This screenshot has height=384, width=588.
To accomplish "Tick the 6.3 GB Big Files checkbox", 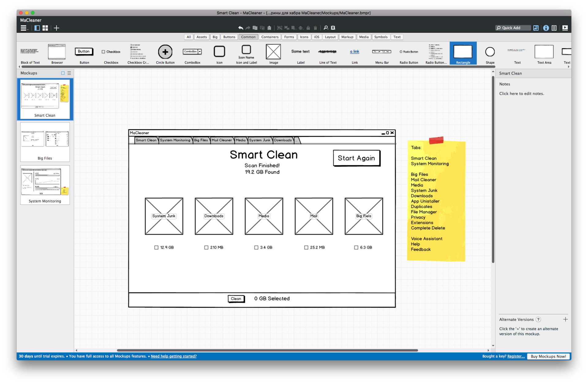I will point(356,248).
